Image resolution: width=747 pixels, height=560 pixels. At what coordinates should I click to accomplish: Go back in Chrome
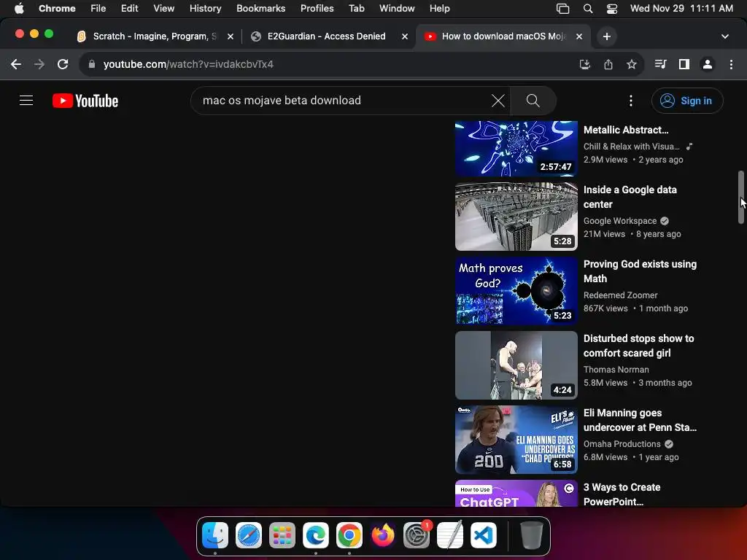[16, 64]
